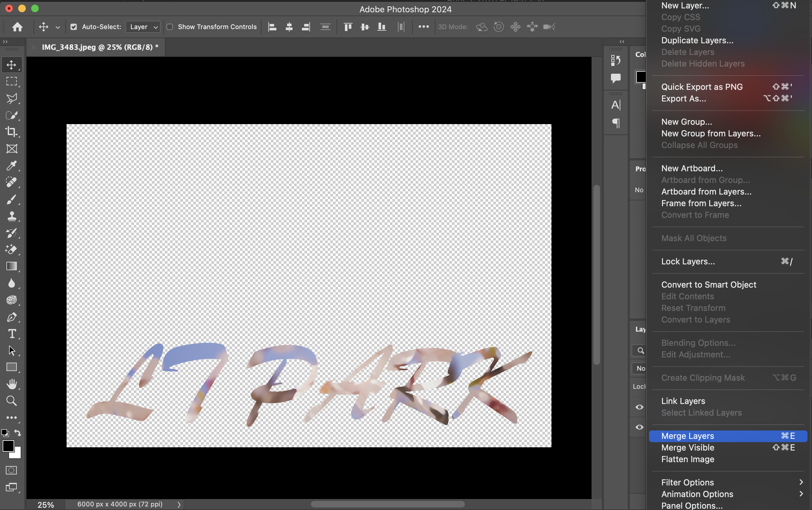812x510 pixels.
Task: Click the zoom percentage field showing 25%
Action: [46, 505]
